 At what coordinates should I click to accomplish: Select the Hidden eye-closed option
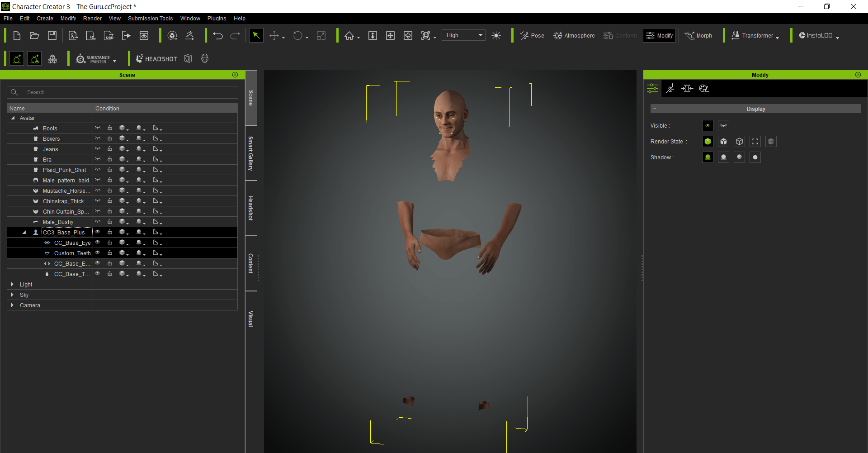pyautogui.click(x=724, y=126)
